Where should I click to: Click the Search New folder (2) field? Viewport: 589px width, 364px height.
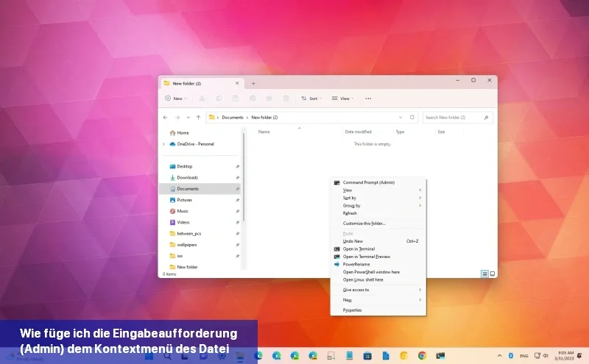pos(453,117)
